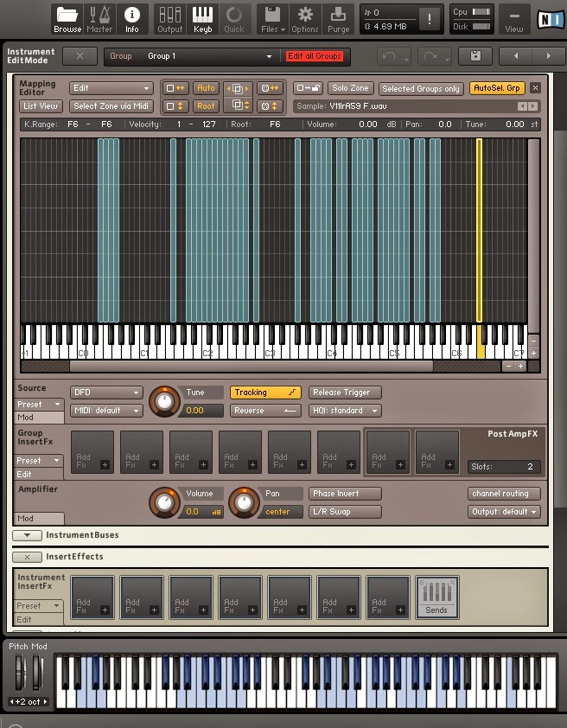Viewport: 567px width, 728px height.
Task: Open the Group 1 dropdown
Action: coord(196,56)
